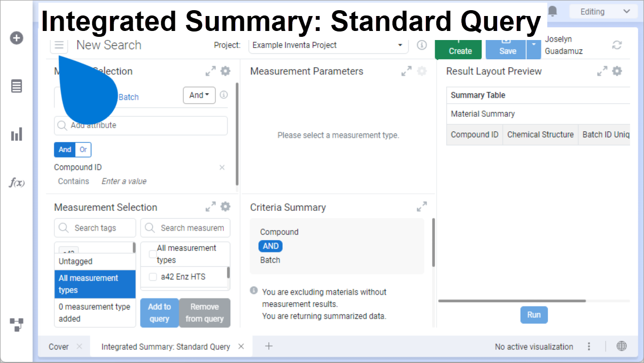The image size is (644, 363).
Task: Open the add new item sidebar icon
Action: coord(16,38)
